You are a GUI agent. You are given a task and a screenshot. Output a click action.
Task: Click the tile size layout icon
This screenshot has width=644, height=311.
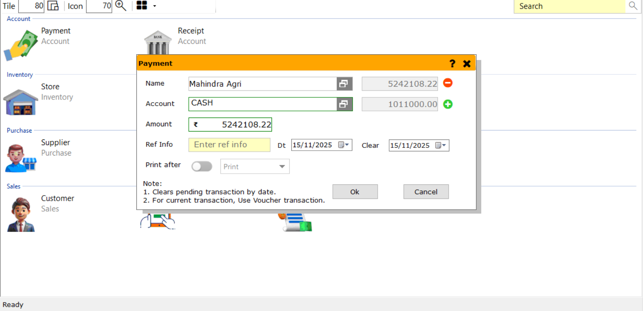pyautogui.click(x=53, y=6)
